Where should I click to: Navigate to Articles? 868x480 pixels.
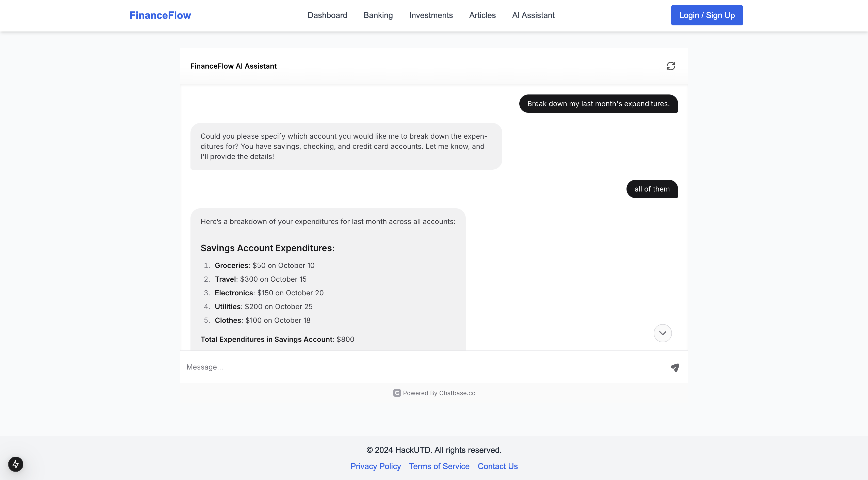click(x=482, y=15)
